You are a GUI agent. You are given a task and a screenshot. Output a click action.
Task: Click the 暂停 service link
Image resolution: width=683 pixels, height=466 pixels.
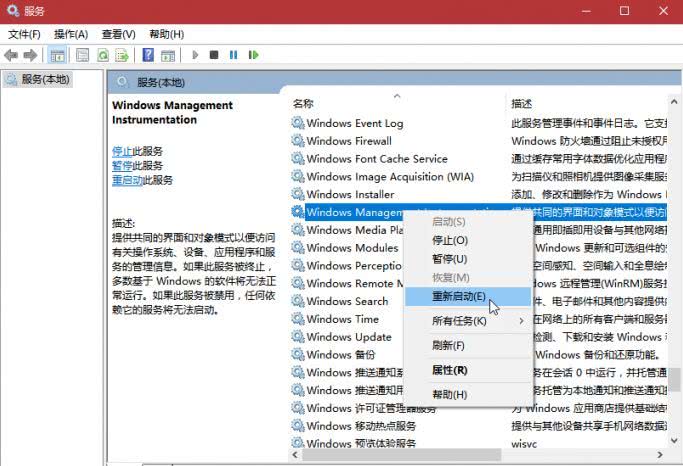(122, 165)
